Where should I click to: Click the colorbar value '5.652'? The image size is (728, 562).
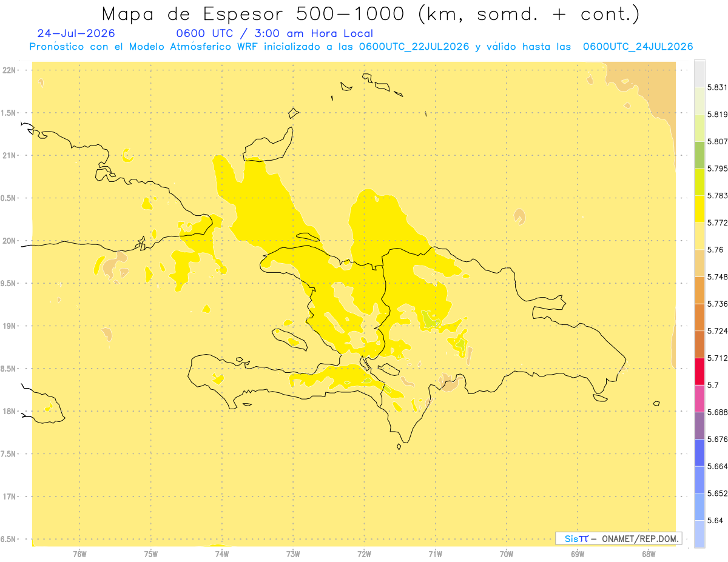718,493
